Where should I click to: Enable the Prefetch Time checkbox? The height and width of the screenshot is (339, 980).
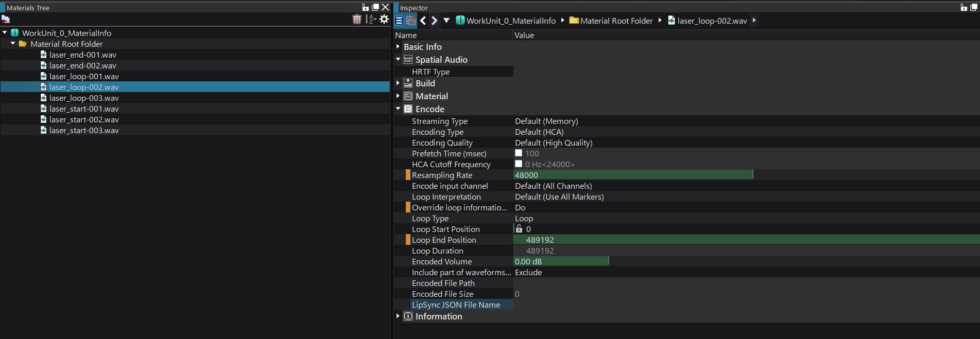click(x=519, y=153)
